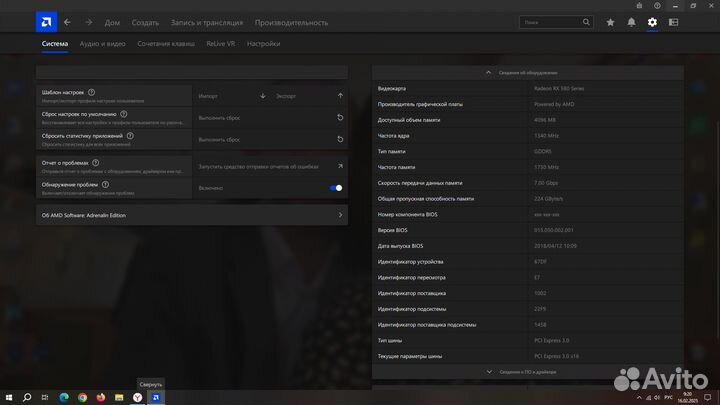Image resolution: width=720 pixels, height=405 pixels.
Task: Show help for Сбросить статистику приложений
Action: coord(130,136)
